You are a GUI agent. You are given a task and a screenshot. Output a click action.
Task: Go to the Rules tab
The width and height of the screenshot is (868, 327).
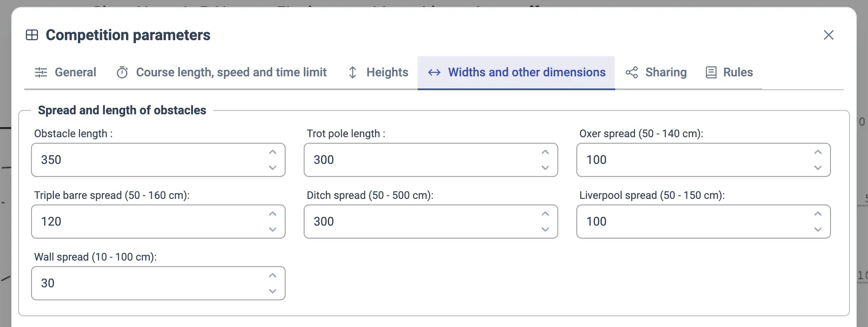738,72
